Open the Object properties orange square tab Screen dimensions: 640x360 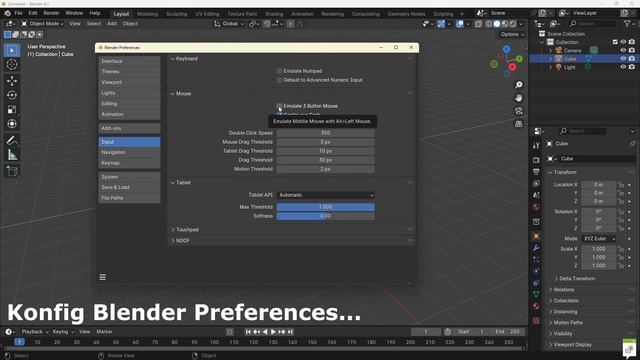(x=536, y=236)
